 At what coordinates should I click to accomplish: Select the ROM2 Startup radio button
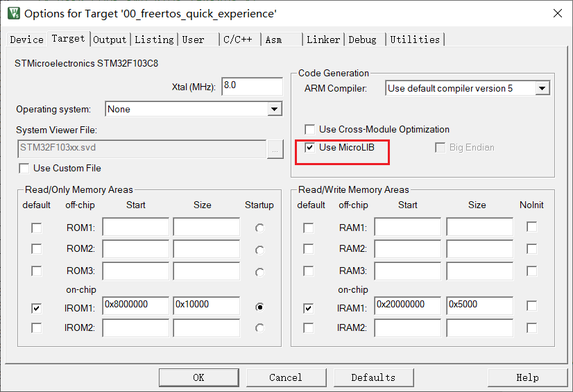pos(260,250)
